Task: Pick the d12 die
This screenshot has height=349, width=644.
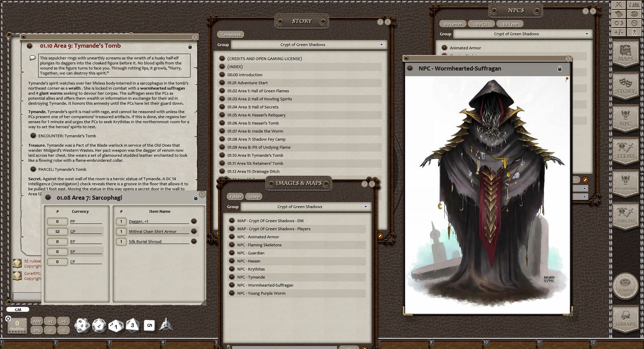Action: tap(99, 326)
